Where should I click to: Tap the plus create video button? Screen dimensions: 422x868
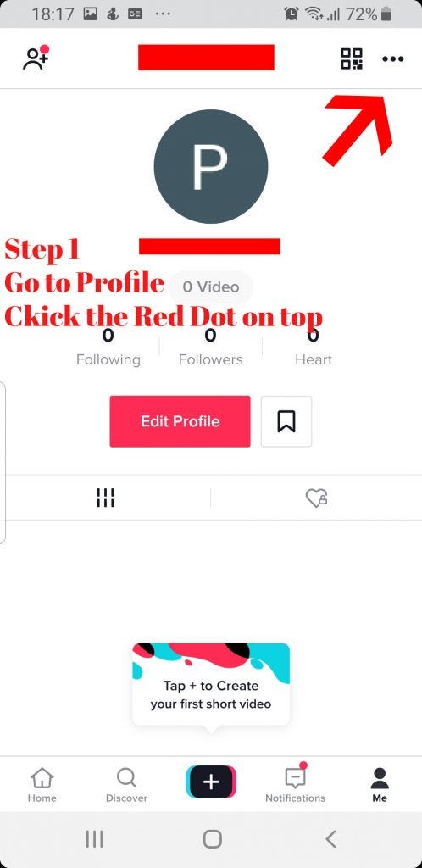click(x=211, y=782)
